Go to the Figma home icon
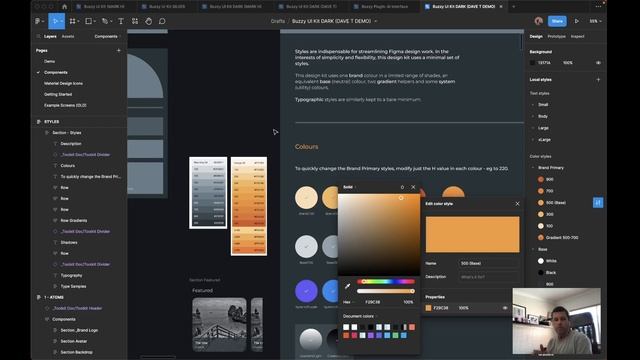Viewport: 640px width, 360px height. point(64,7)
